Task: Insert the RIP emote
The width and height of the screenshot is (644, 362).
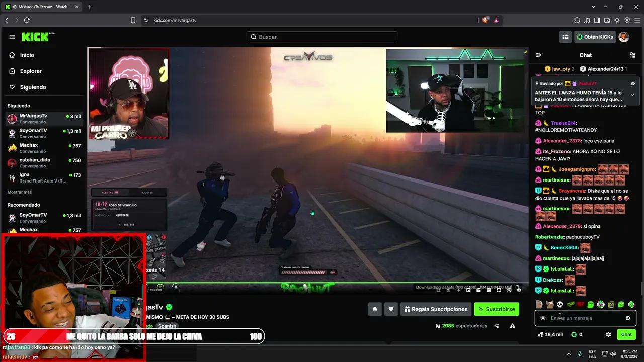Action: 580,304
